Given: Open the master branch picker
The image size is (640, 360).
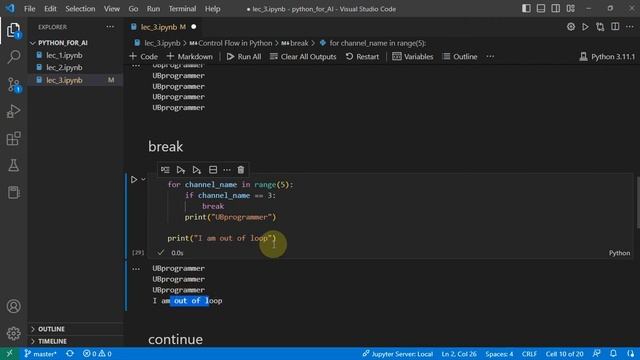Looking at the screenshot, I should (x=40, y=354).
